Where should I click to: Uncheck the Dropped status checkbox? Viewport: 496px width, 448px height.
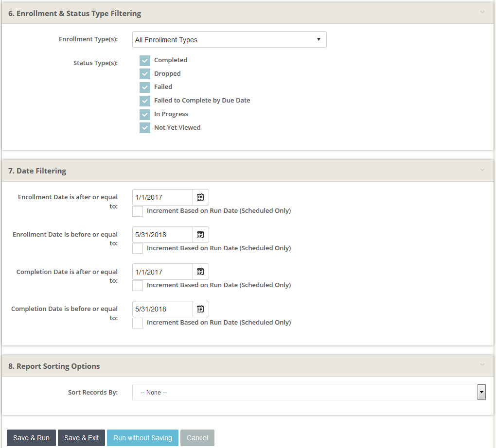click(145, 74)
